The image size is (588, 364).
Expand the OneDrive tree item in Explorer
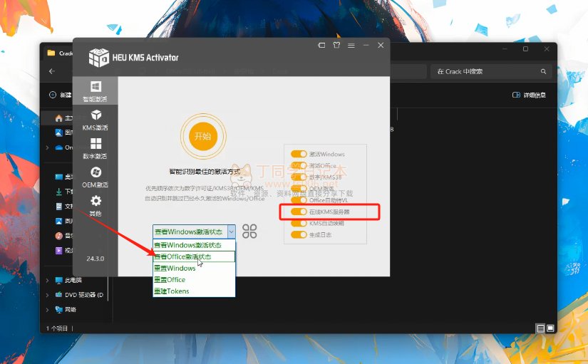47,147
